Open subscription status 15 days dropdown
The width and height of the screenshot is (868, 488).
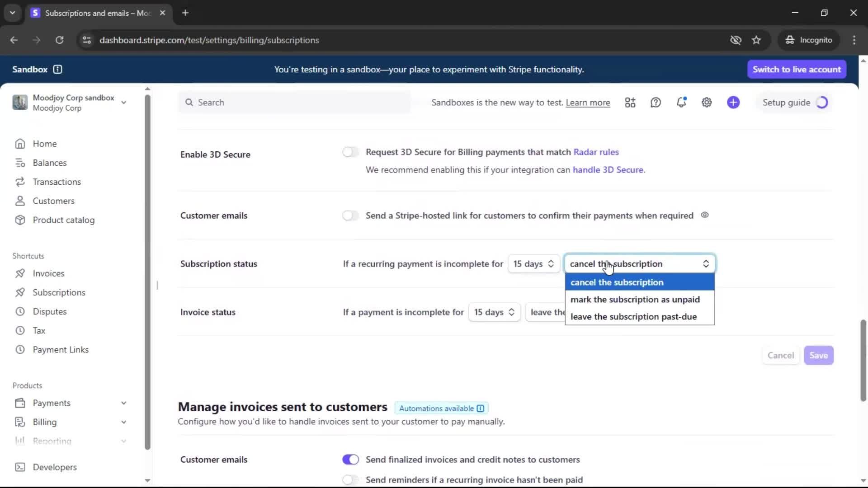(x=533, y=264)
